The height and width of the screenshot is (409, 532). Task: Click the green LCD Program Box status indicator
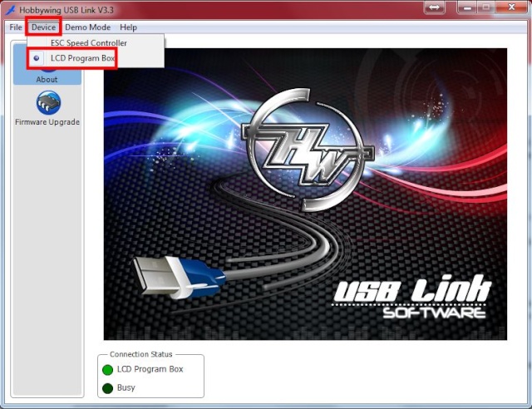(x=107, y=370)
